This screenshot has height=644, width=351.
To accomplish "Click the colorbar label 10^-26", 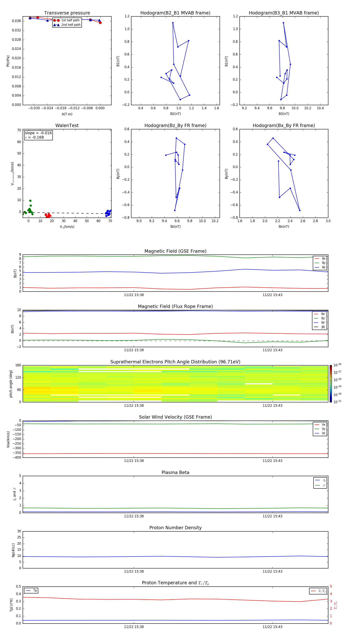I will pos(337,365).
